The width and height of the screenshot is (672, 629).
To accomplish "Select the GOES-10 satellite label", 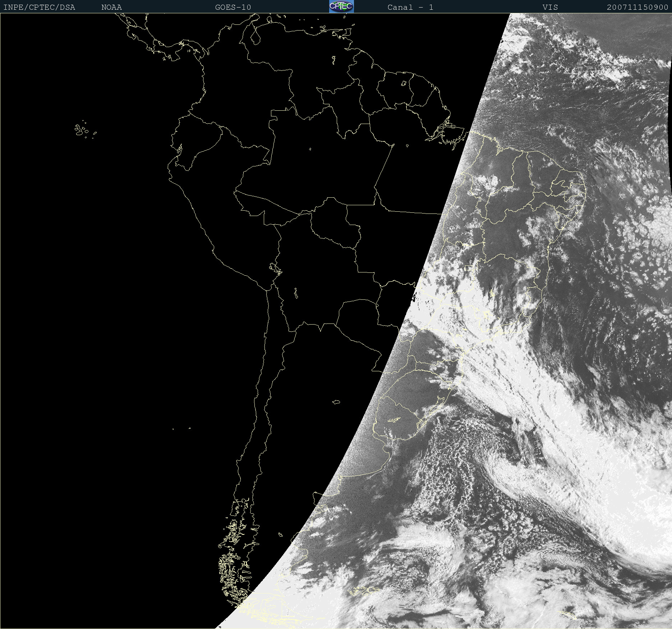I will pyautogui.click(x=233, y=7).
